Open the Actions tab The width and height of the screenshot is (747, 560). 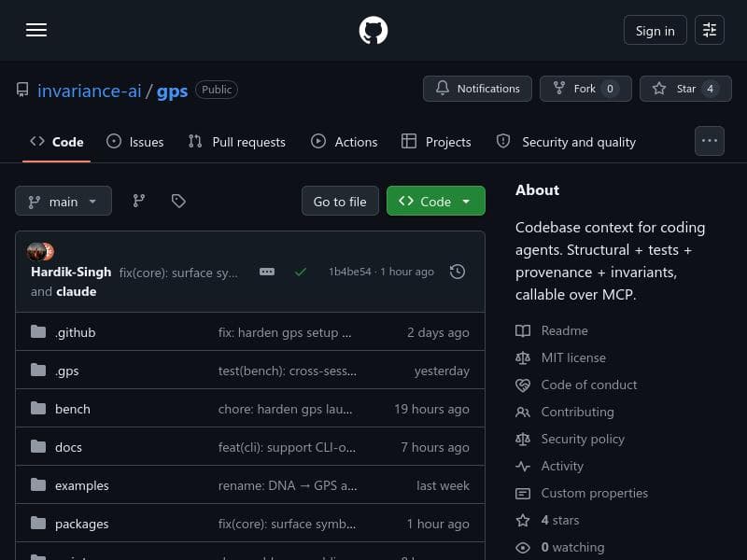[x=344, y=142]
